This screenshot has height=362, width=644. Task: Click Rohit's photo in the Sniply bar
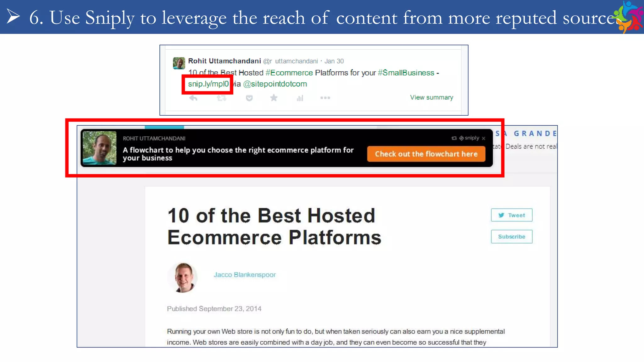tap(99, 148)
